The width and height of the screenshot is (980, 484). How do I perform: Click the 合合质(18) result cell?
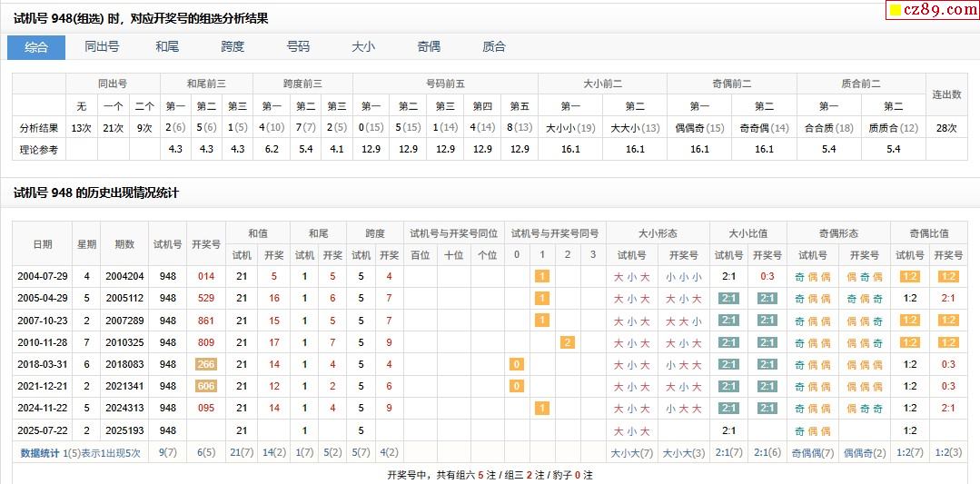pos(828,128)
